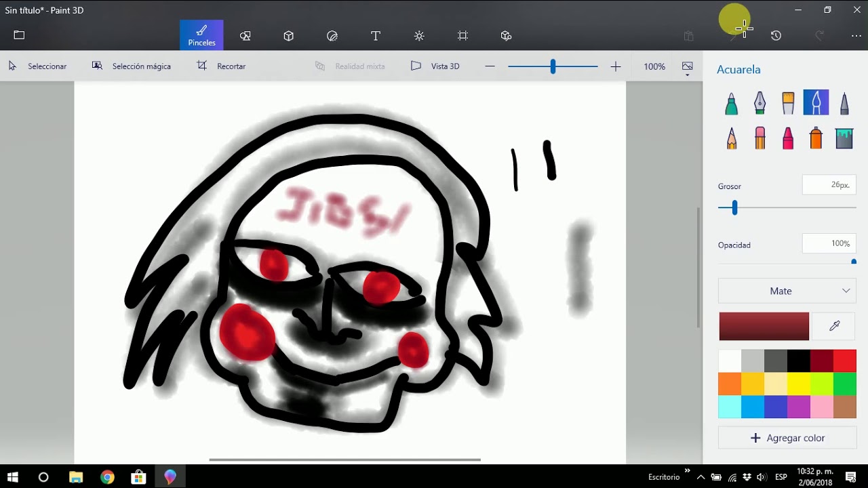Show hidden tray icons chevron

[701, 477]
